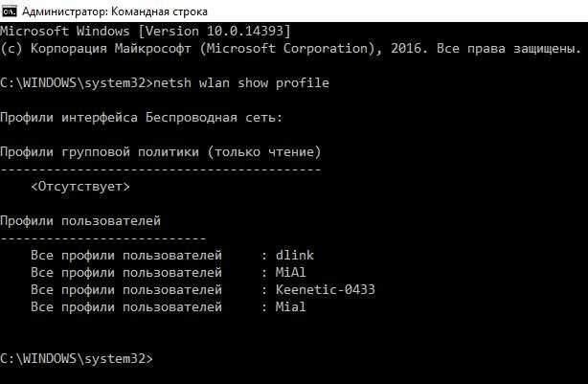Viewport: 588px width, 384px height.
Task: Click 'Все профили пользователей' label beside dlink
Action: point(126,256)
